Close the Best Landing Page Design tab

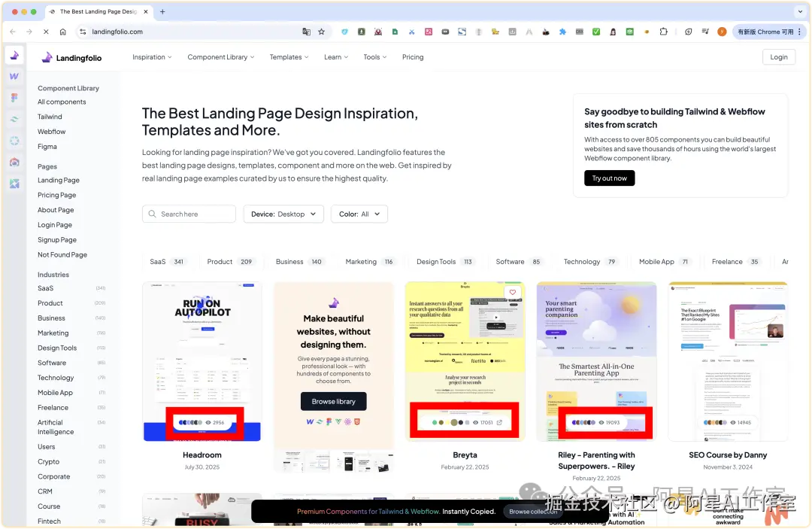(x=146, y=11)
